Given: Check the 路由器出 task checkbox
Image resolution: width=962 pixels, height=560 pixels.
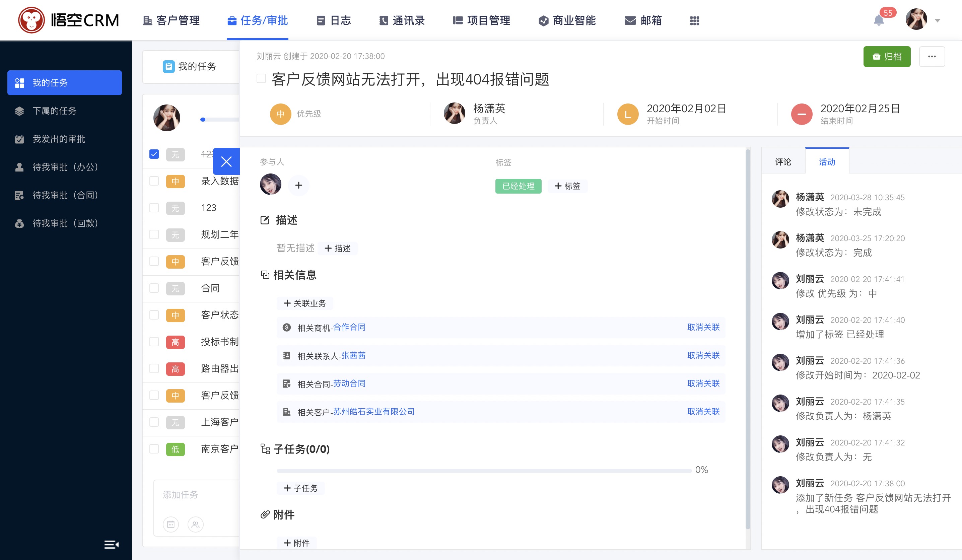Looking at the screenshot, I should (154, 368).
